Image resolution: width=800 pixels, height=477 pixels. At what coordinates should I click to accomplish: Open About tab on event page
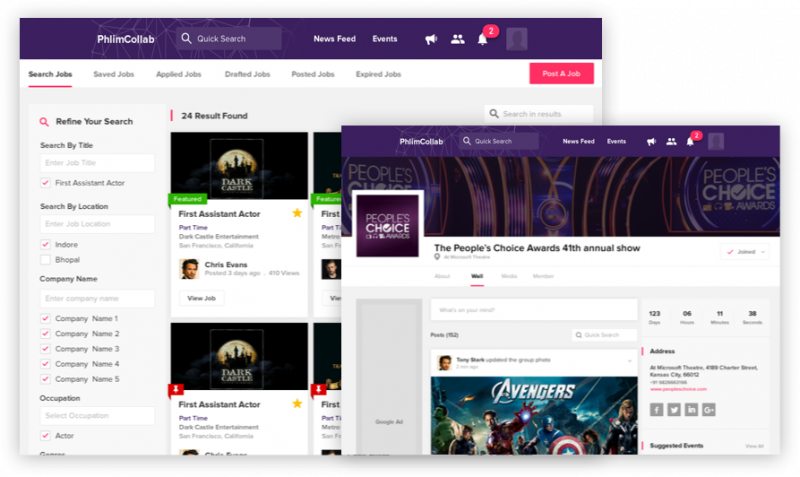point(442,276)
